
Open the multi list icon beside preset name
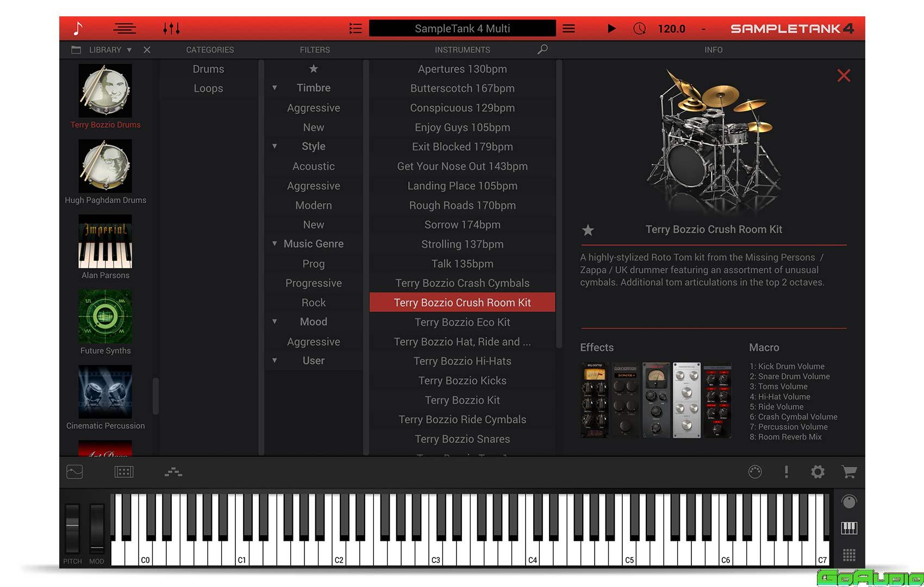pyautogui.click(x=355, y=28)
